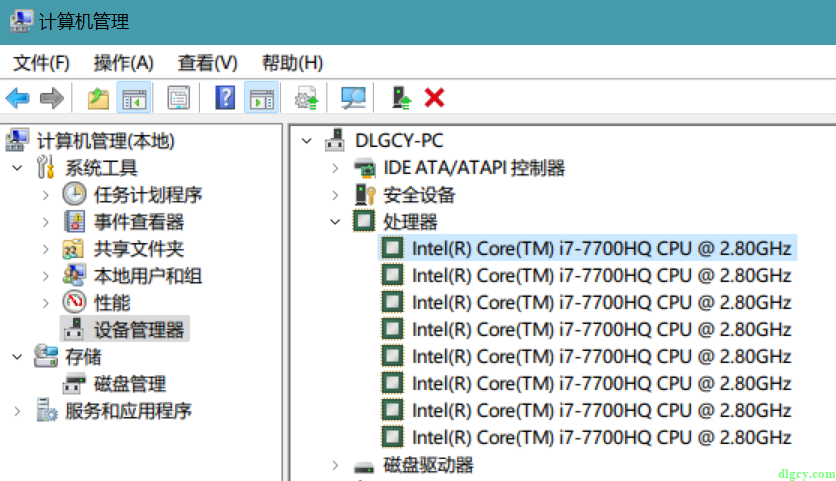Select 计算机管理(本地) root node
836x481 pixels.
point(106,141)
